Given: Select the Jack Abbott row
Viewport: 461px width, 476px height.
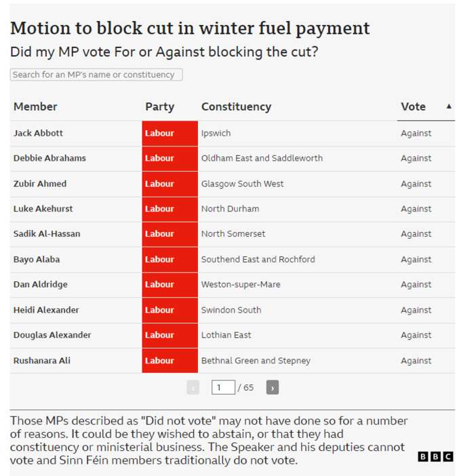Looking at the screenshot, I should pyautogui.click(x=233, y=134).
